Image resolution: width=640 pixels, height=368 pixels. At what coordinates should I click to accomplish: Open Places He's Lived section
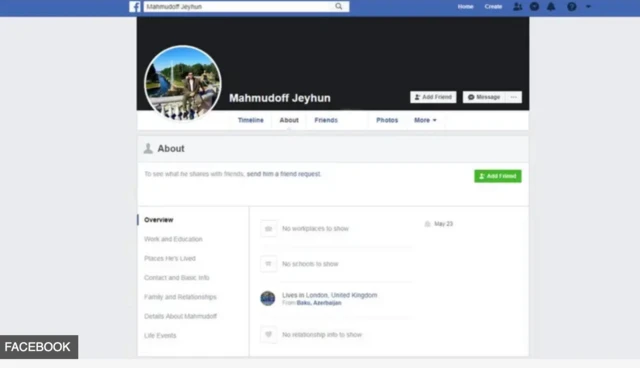click(x=170, y=258)
